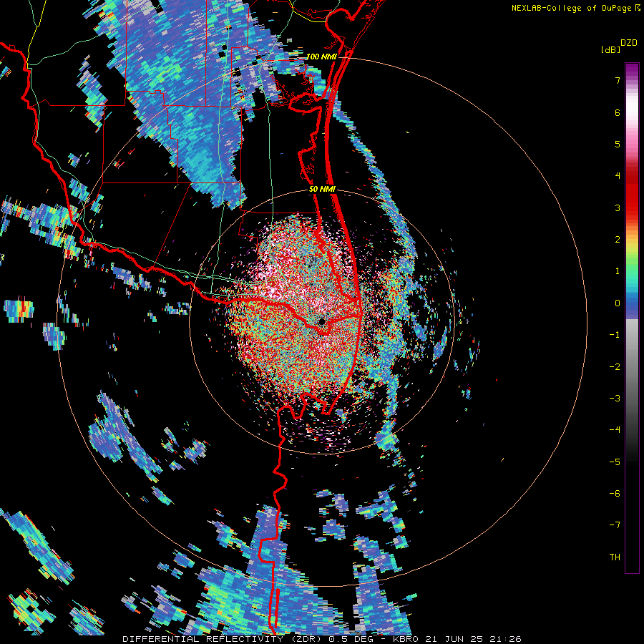
Task: Click the -7 value on dB scale
Action: pyautogui.click(x=615, y=525)
